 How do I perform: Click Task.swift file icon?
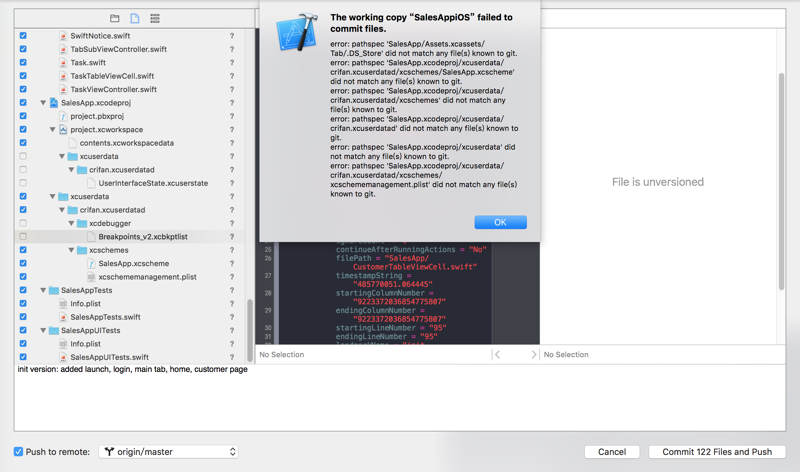pyautogui.click(x=63, y=63)
